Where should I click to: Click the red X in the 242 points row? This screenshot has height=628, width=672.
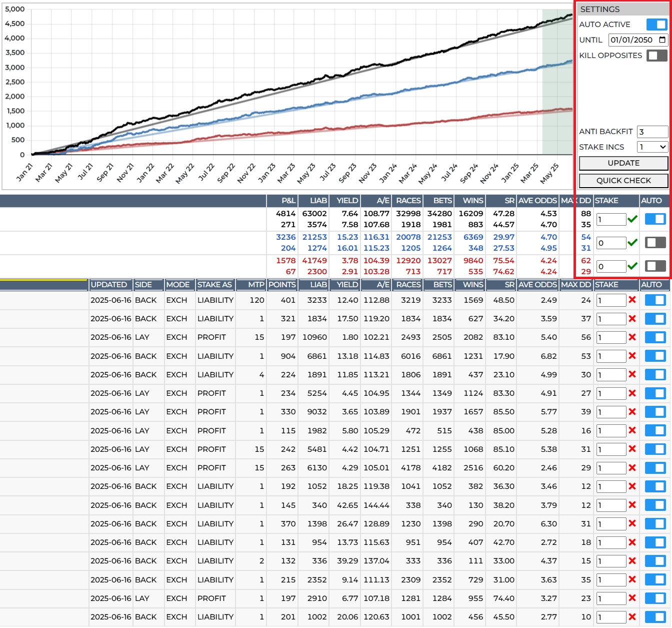point(632,449)
